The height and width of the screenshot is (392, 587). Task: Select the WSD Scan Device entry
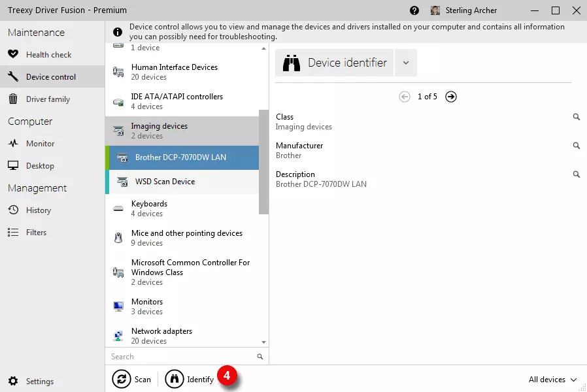(x=182, y=182)
